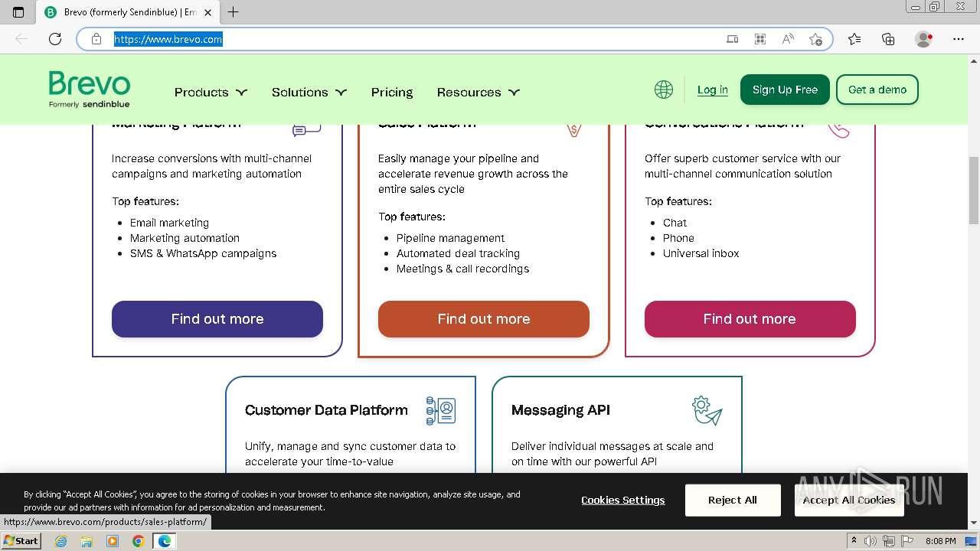980x551 pixels.
Task: Click the Read aloud icon
Action: tap(788, 39)
